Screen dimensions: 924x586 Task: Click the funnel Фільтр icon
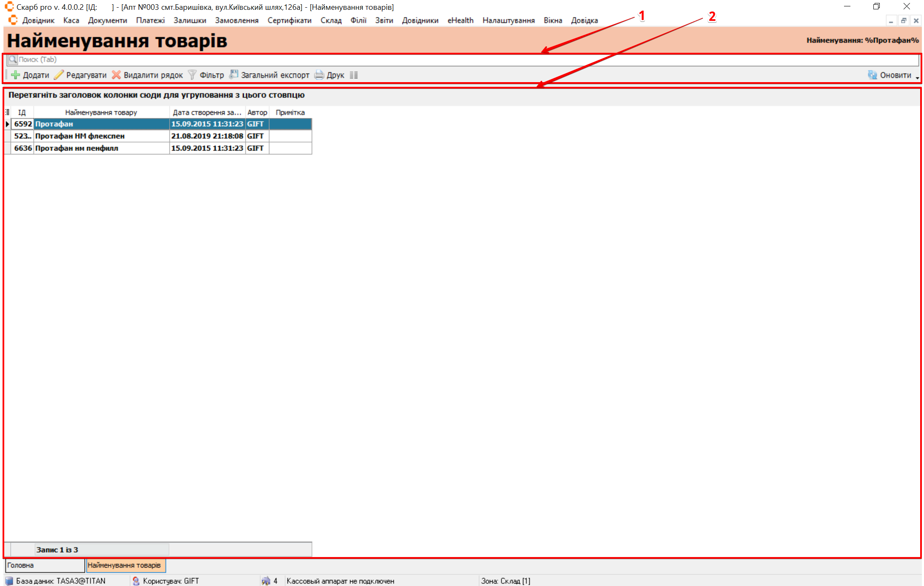[x=192, y=75]
